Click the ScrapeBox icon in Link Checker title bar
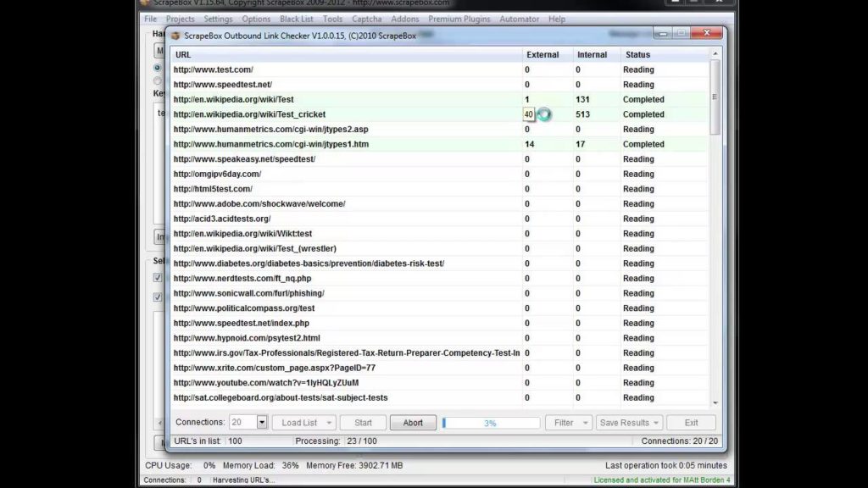 (175, 36)
